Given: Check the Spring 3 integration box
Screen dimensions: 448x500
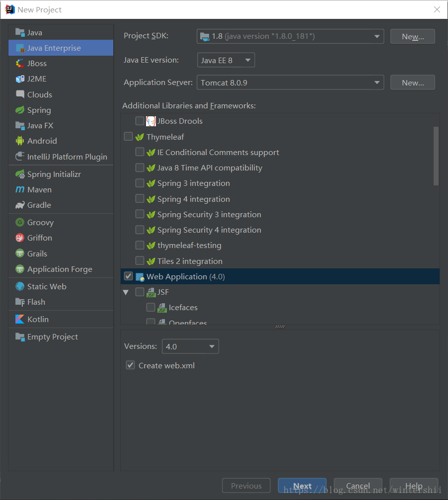Looking at the screenshot, I should (140, 183).
